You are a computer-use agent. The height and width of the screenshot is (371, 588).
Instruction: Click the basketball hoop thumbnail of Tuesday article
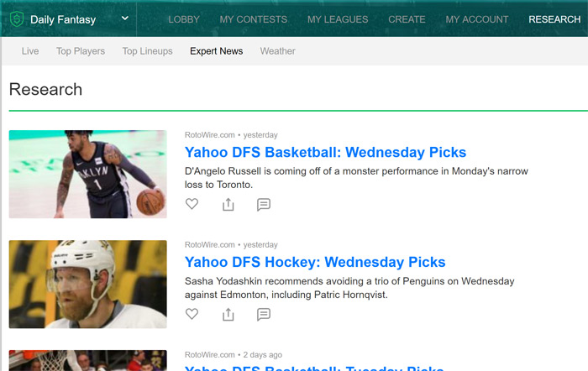pos(87,360)
